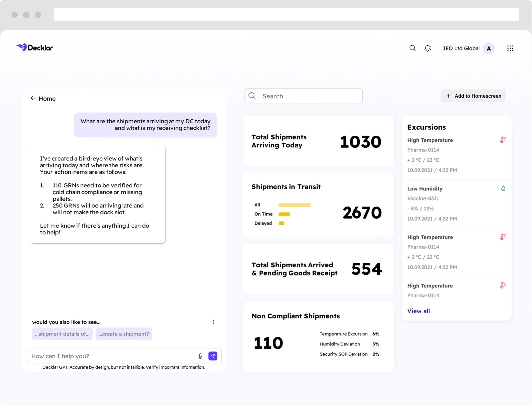Click the user avatar labeled A
Viewport: 532px width, 408px height.
pyautogui.click(x=489, y=48)
